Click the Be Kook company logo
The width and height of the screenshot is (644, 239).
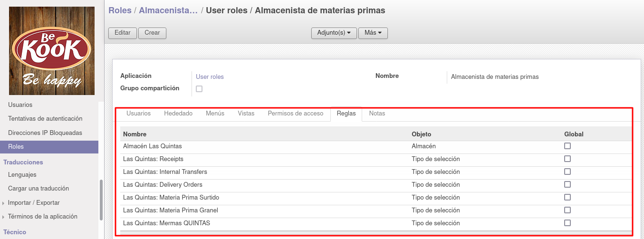[52, 51]
